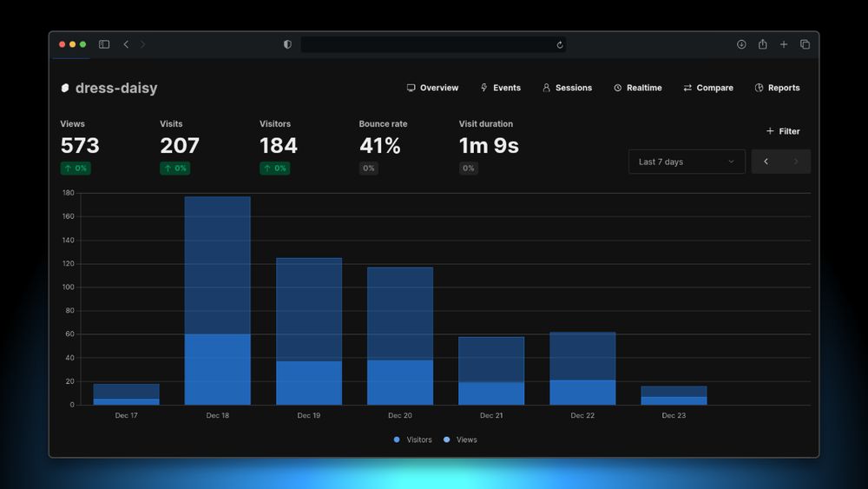The height and width of the screenshot is (489, 868).
Task: Click the Visit duration value 1m 9s
Action: 489,146
